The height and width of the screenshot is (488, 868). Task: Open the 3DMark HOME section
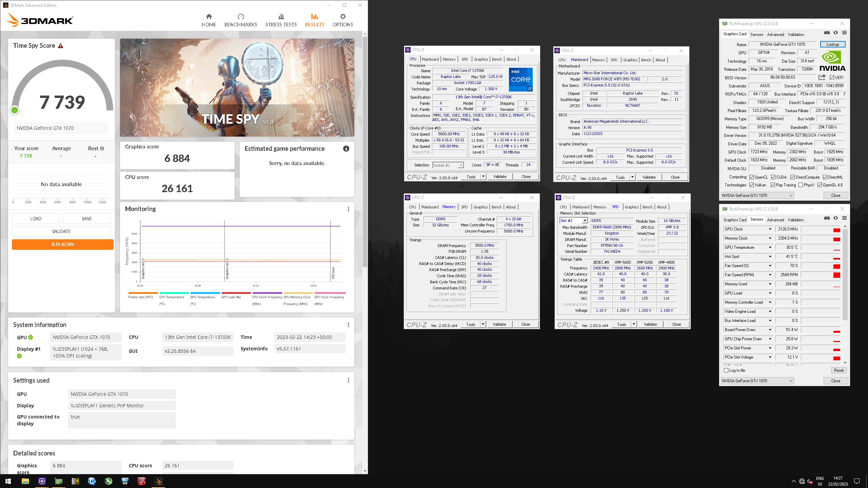point(209,20)
